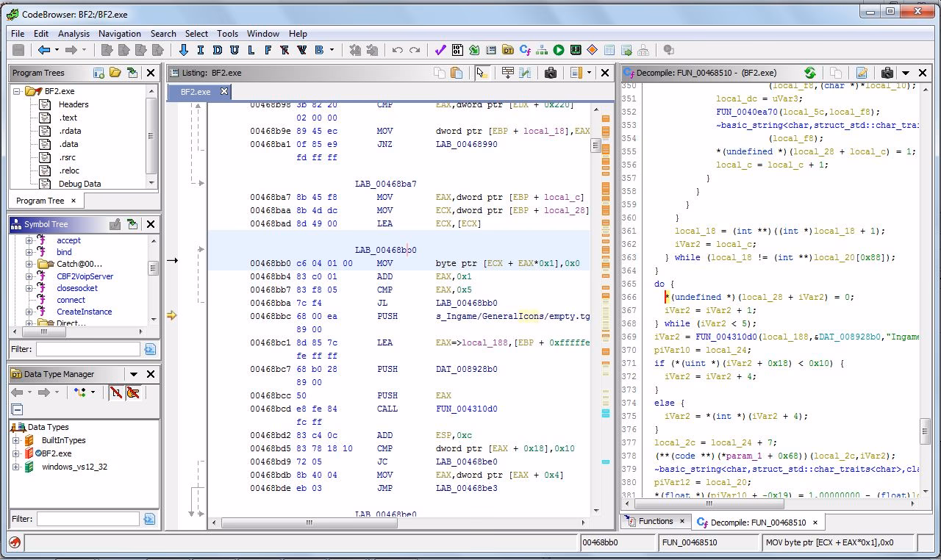Image resolution: width=941 pixels, height=560 pixels.
Task: Open Data Type Manager toolbar icon
Action: (508, 50)
